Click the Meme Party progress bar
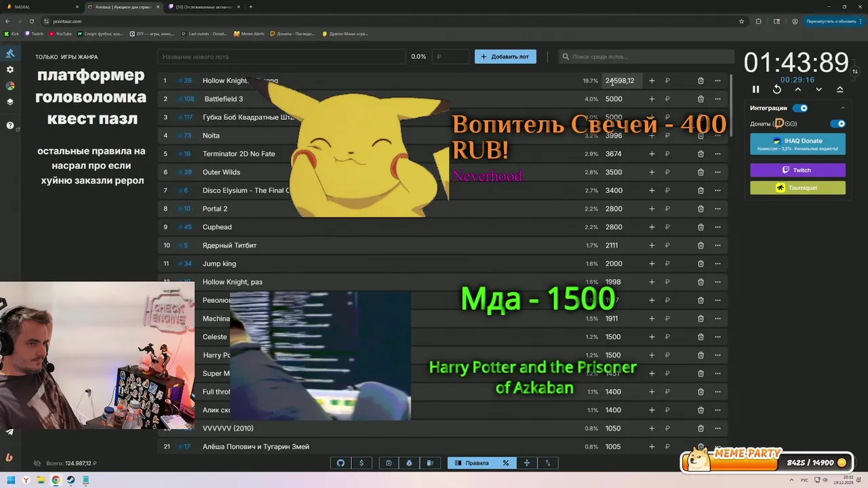 point(766,463)
